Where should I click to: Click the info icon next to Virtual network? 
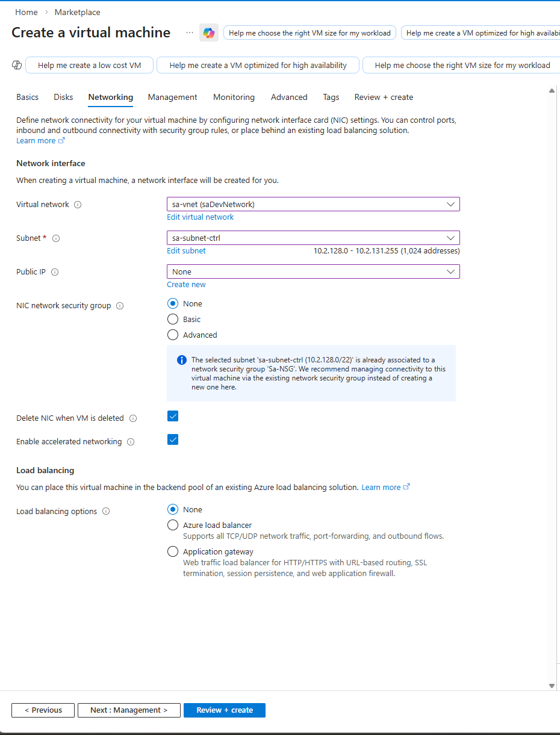[78, 205]
